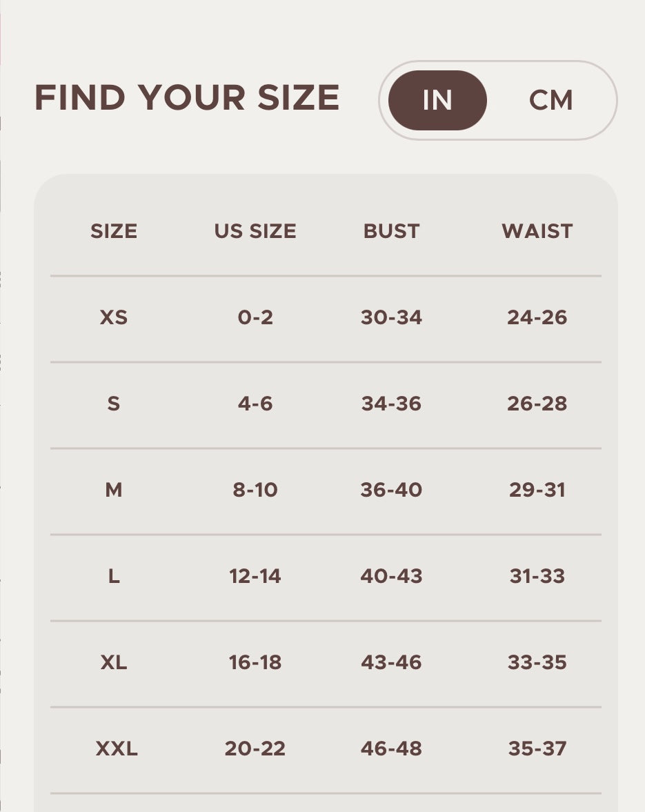Click waist measurement 24-26
The image size is (645, 812).
pyautogui.click(x=537, y=317)
